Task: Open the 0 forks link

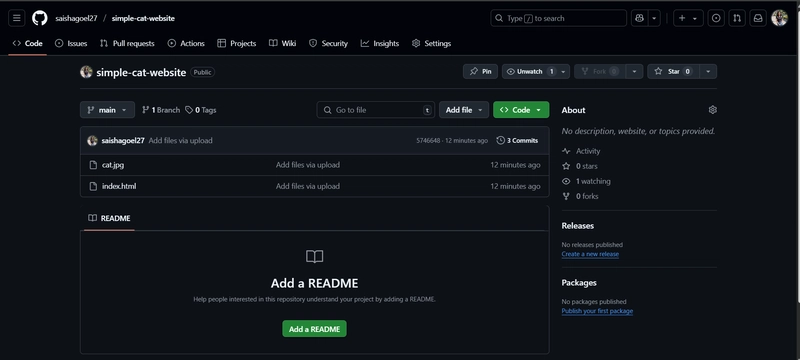Action: click(580, 196)
